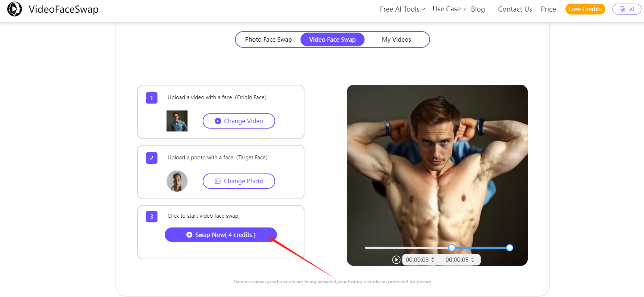Click the trim end slider handle

point(510,248)
